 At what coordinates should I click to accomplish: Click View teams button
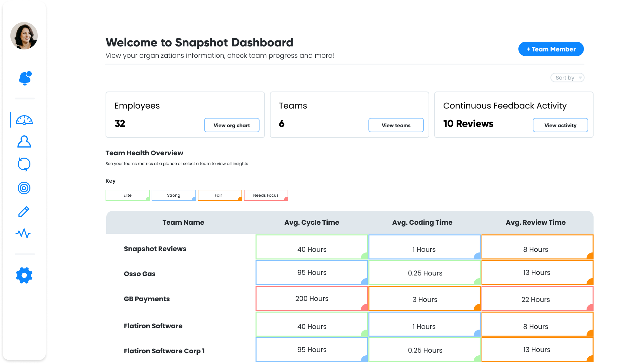[396, 125]
